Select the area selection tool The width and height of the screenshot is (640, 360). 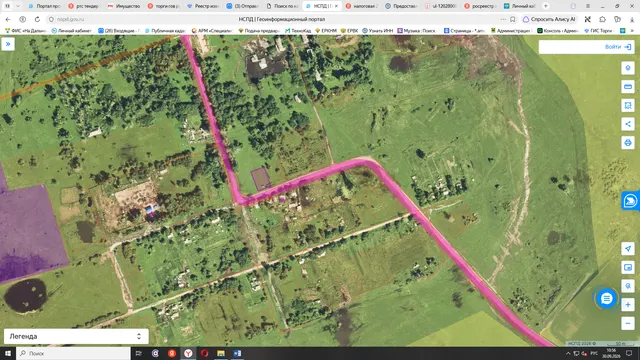coord(628,105)
